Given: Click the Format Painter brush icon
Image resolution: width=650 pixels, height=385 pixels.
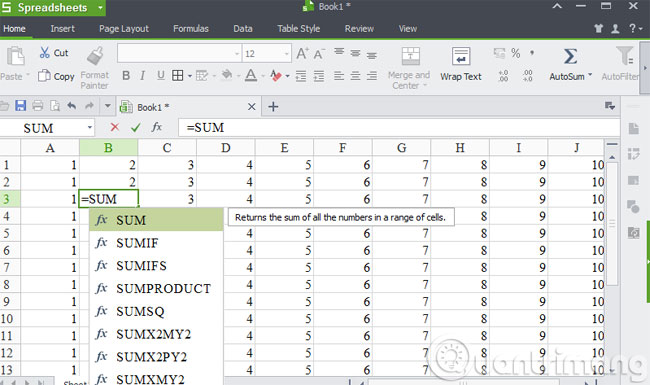Looking at the screenshot, I should pyautogui.click(x=95, y=56).
